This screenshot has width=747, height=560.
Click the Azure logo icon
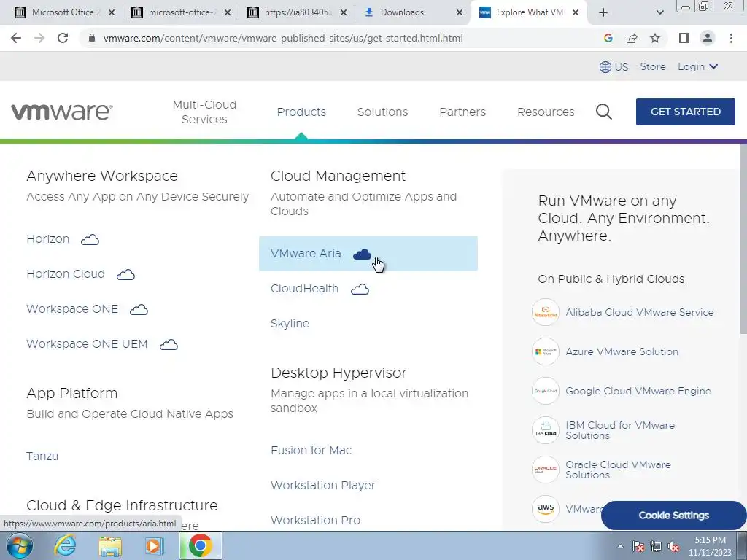[x=546, y=352]
